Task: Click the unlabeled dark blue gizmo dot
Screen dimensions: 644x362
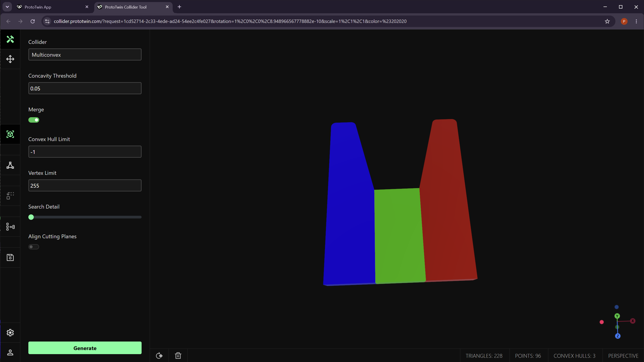Action: click(x=617, y=307)
